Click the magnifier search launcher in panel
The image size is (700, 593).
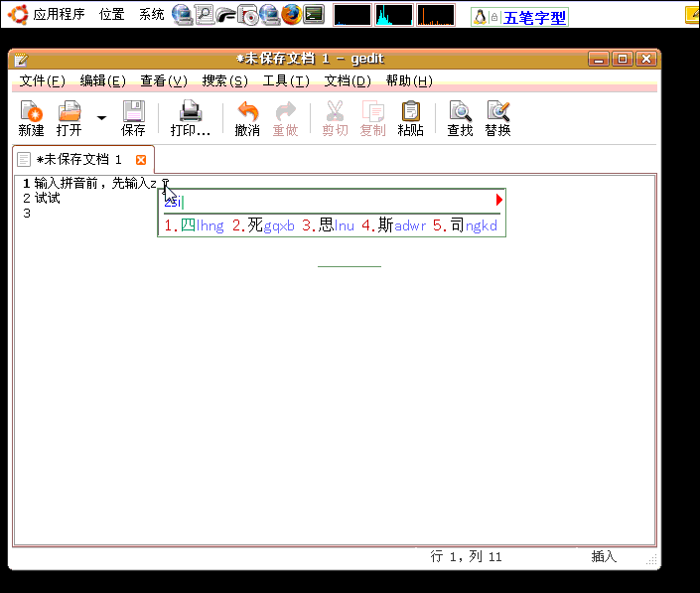[x=205, y=14]
